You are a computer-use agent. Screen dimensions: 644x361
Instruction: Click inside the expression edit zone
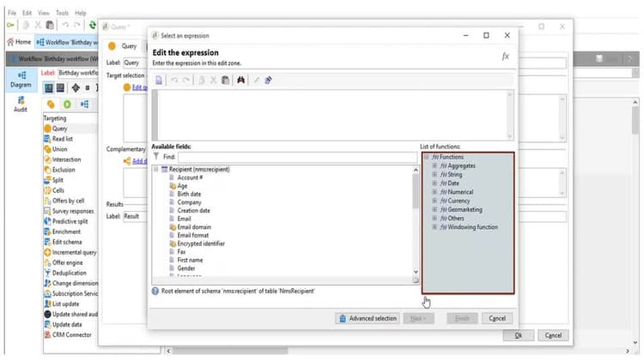(332, 115)
